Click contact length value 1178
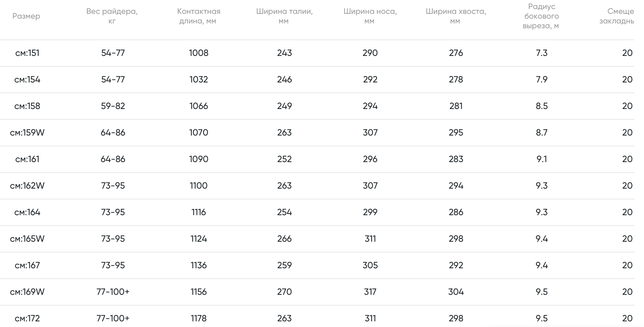Viewport: 644px width, 327px height. pos(199,319)
